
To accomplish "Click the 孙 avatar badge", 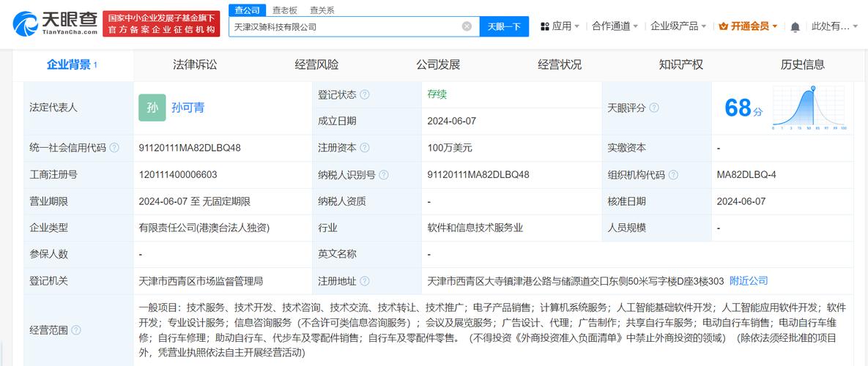I will [x=152, y=108].
